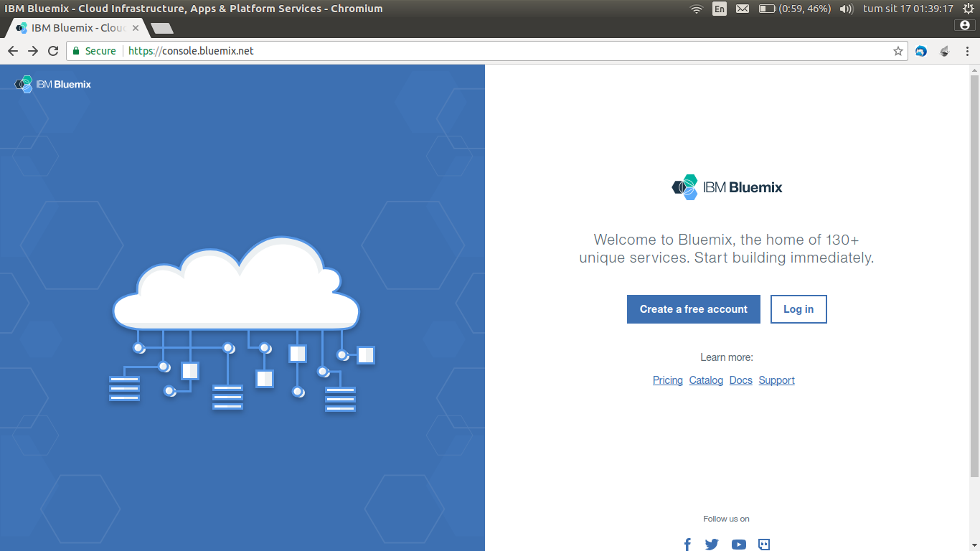Open the Chromium profile user icon
This screenshot has width=980, height=551.
point(965,25)
